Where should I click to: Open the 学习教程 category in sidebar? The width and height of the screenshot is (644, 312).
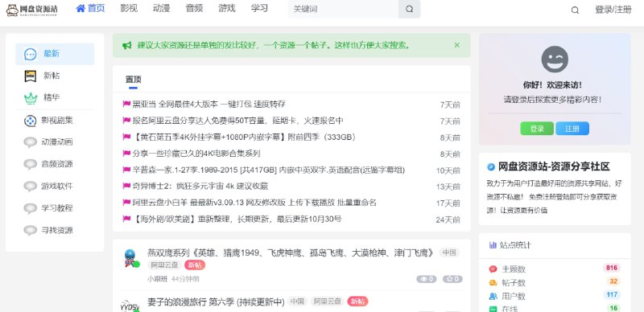point(55,208)
